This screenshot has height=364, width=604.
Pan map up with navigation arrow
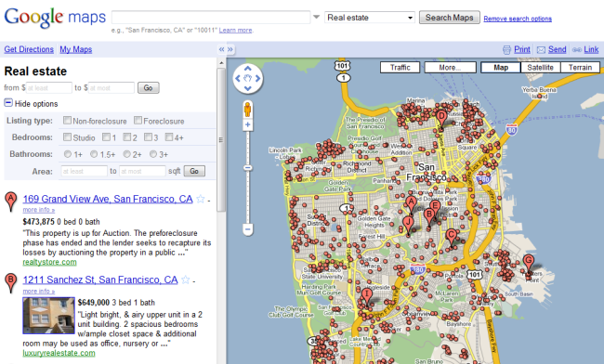tap(248, 69)
